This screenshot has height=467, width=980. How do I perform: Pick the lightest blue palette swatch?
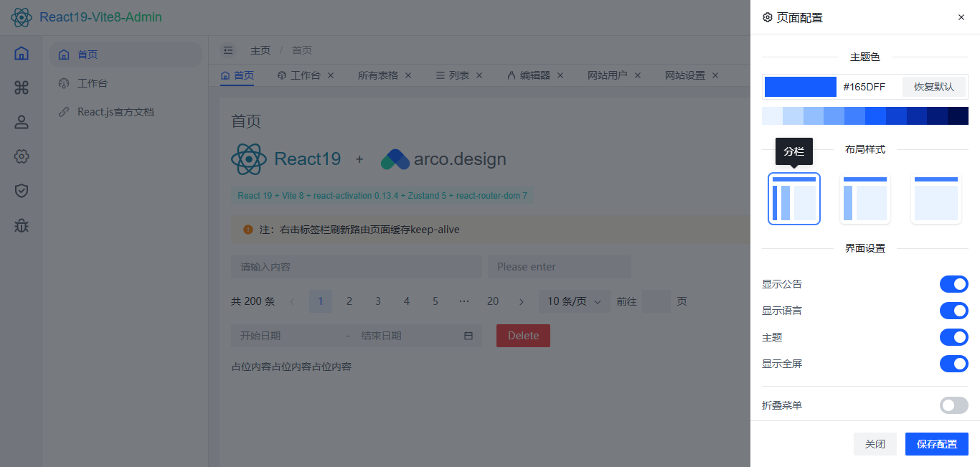(772, 115)
